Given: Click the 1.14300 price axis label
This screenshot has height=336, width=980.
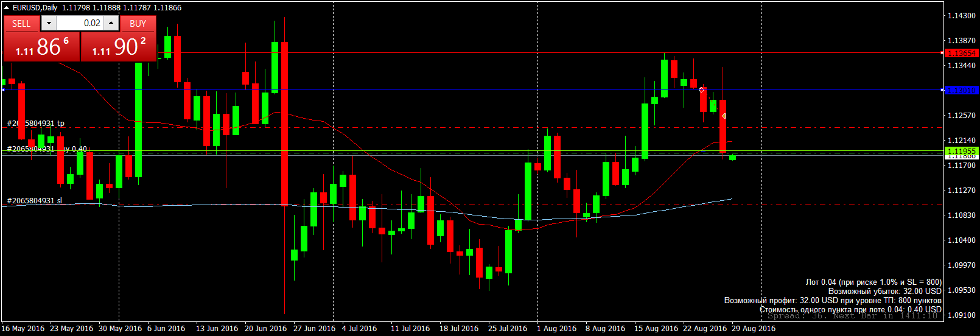Looking at the screenshot, I should point(962,16).
